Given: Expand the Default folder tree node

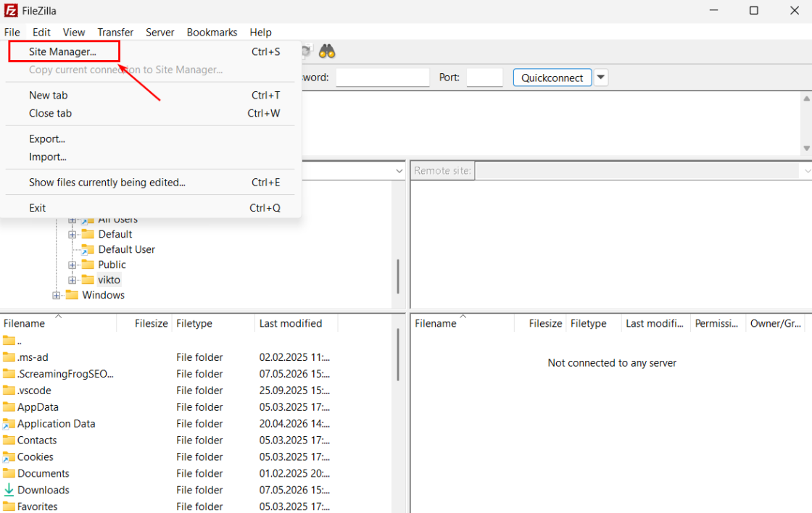Looking at the screenshot, I should [72, 235].
